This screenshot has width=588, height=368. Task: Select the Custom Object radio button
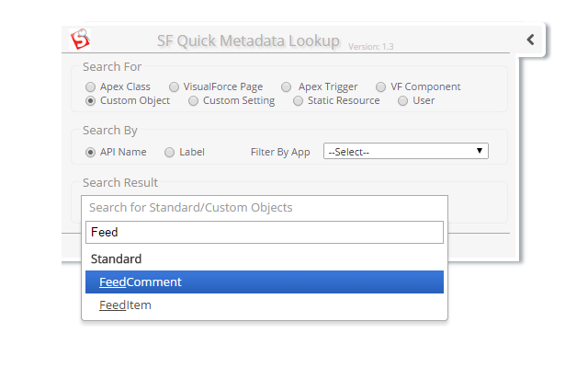pyautogui.click(x=91, y=101)
